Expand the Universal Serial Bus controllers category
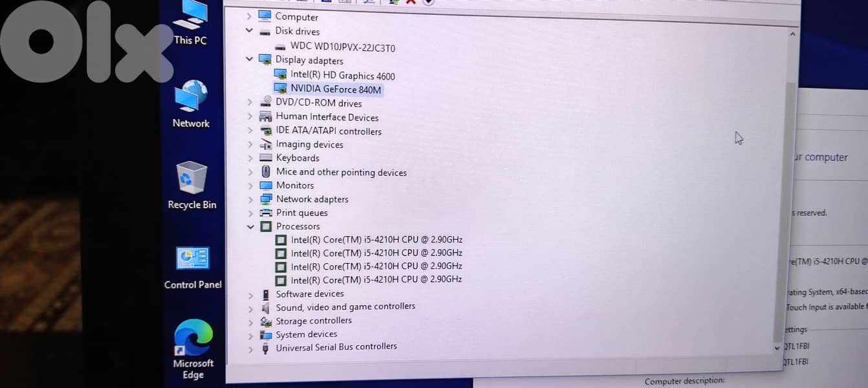 click(250, 348)
